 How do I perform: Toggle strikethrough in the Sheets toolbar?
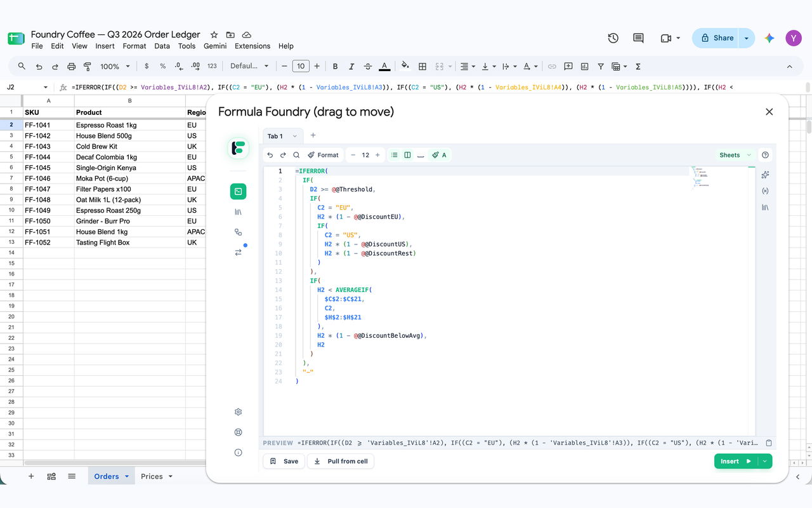coord(368,66)
